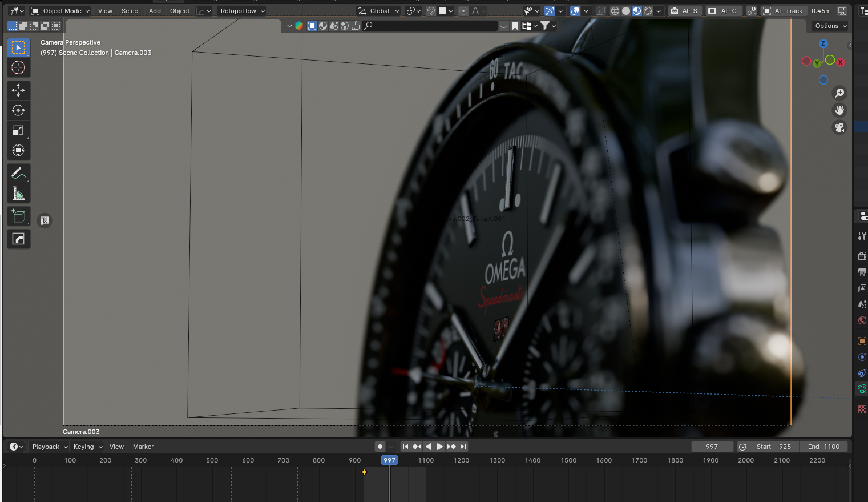
Task: Switch to rendered viewport shading
Action: [x=648, y=11]
